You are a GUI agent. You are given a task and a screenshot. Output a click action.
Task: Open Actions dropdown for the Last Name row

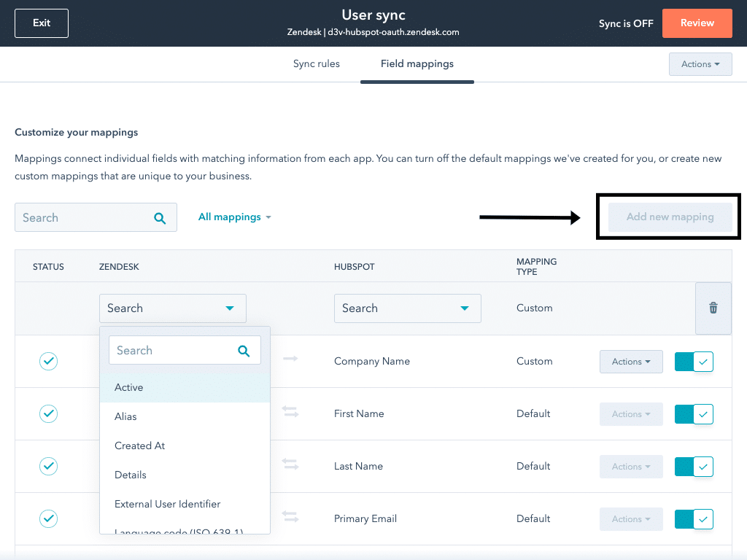coord(631,467)
